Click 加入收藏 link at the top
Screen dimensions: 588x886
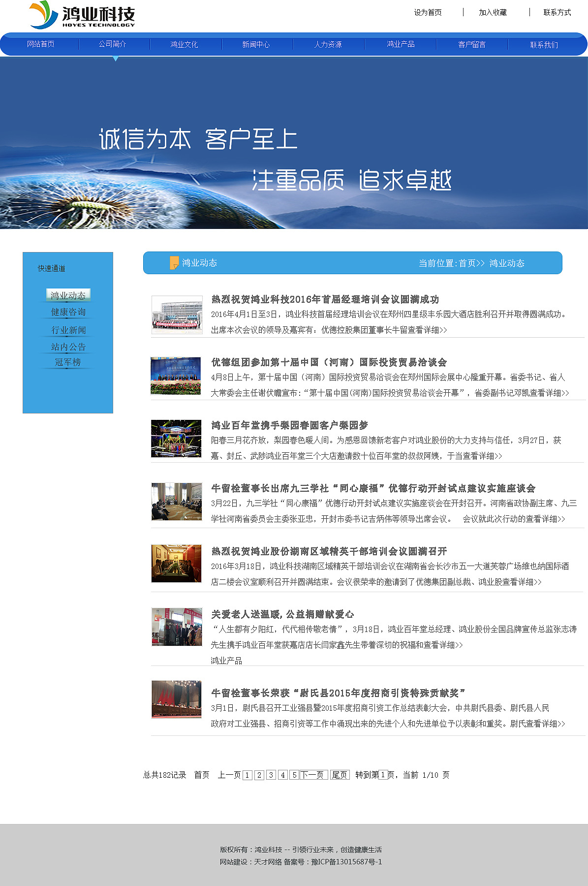tap(493, 12)
